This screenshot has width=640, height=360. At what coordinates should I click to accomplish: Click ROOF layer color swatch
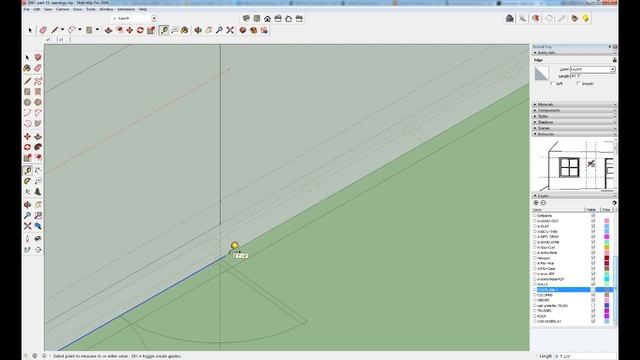tap(607, 316)
